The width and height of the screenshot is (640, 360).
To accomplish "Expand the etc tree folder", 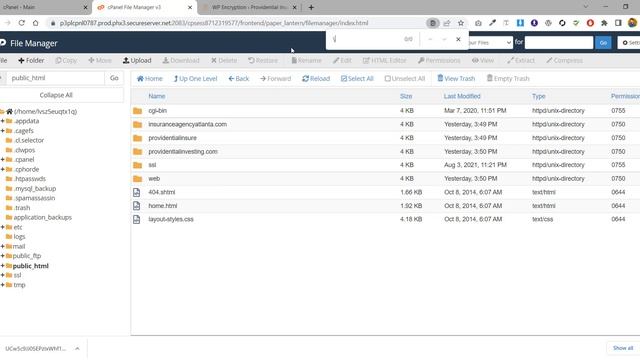I will [2, 227].
